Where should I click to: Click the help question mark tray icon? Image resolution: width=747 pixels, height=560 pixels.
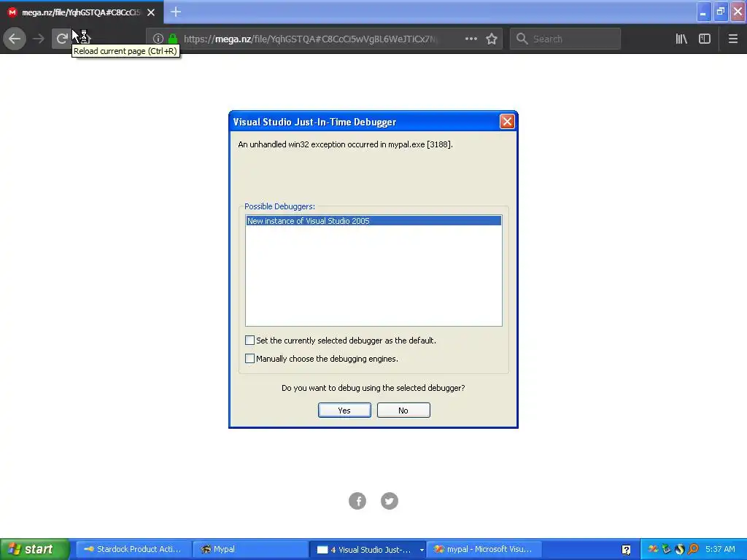[x=626, y=550]
